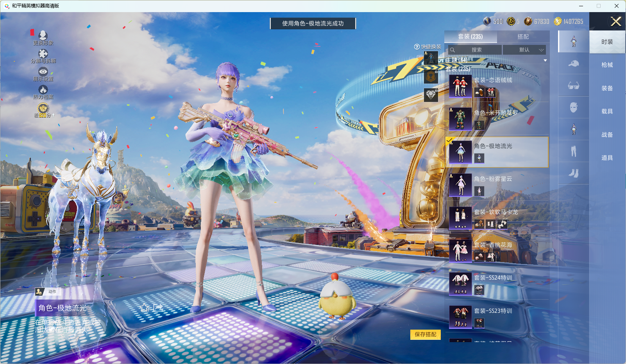
Task: Switch to the 枪械 firearms tab
Action: pos(607,65)
